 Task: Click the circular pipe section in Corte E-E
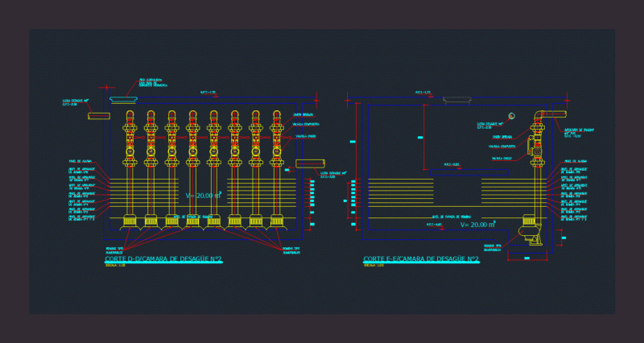pyautogui.click(x=511, y=116)
